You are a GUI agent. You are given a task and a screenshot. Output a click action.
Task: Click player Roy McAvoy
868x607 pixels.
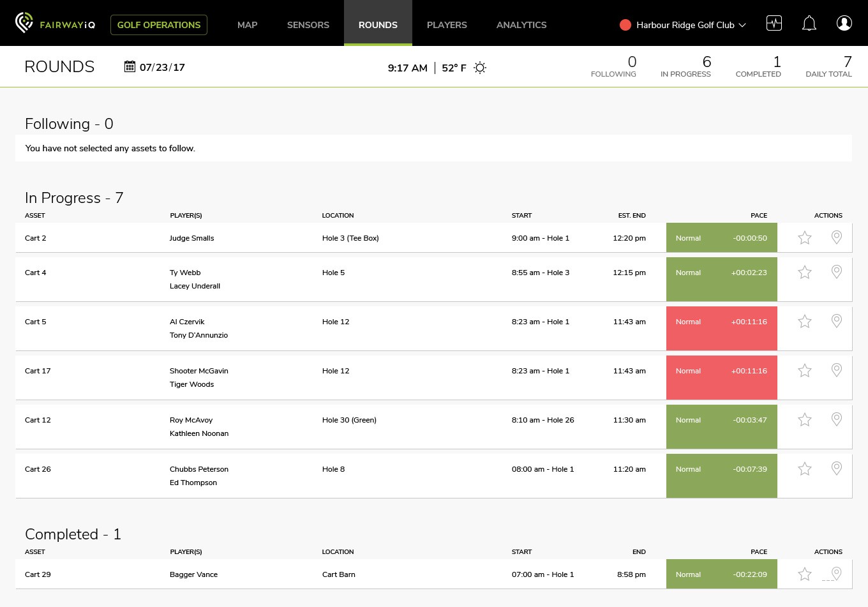[x=191, y=420]
